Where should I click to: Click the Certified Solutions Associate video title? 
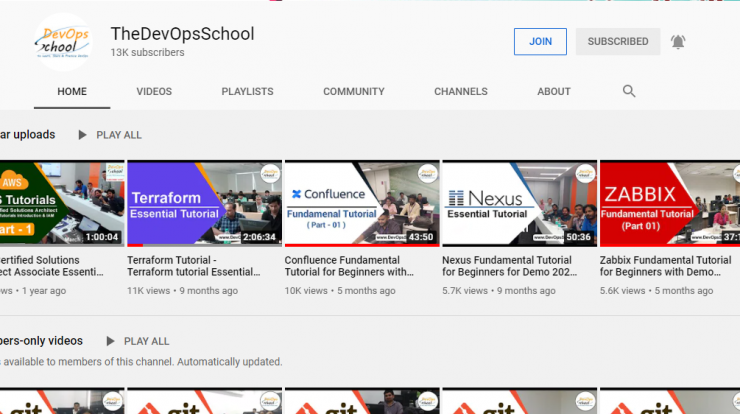tap(51, 266)
